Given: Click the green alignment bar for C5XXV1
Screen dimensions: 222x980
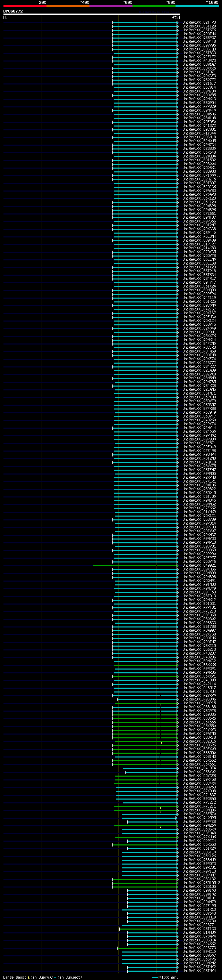Looking at the screenshot, I should [145, 676].
